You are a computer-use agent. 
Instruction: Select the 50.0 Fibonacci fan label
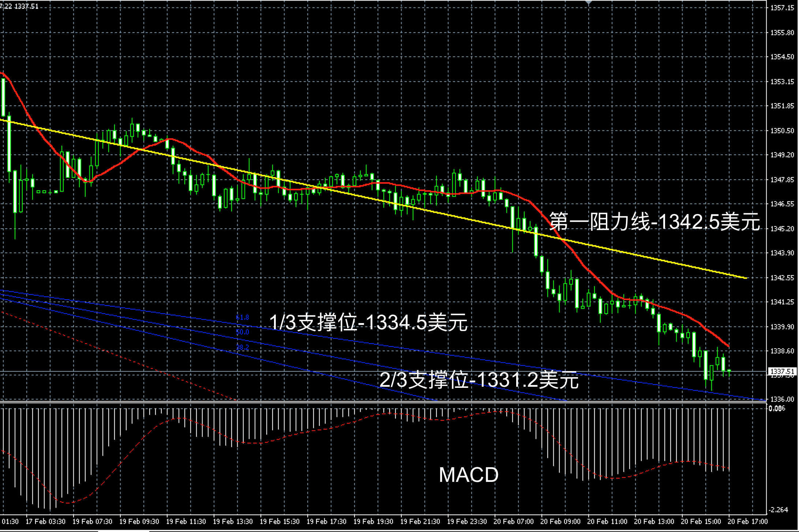coord(243,332)
